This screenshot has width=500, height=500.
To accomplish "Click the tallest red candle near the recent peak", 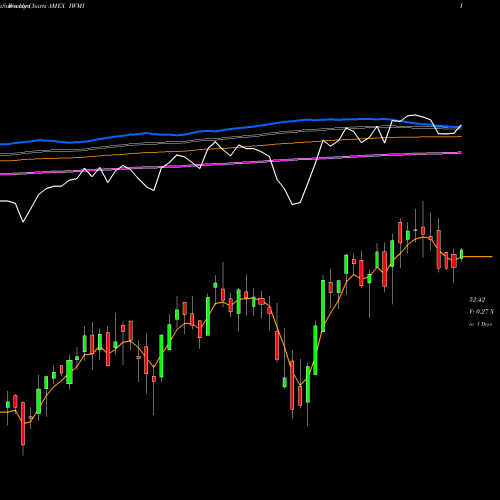I will click(x=439, y=249).
